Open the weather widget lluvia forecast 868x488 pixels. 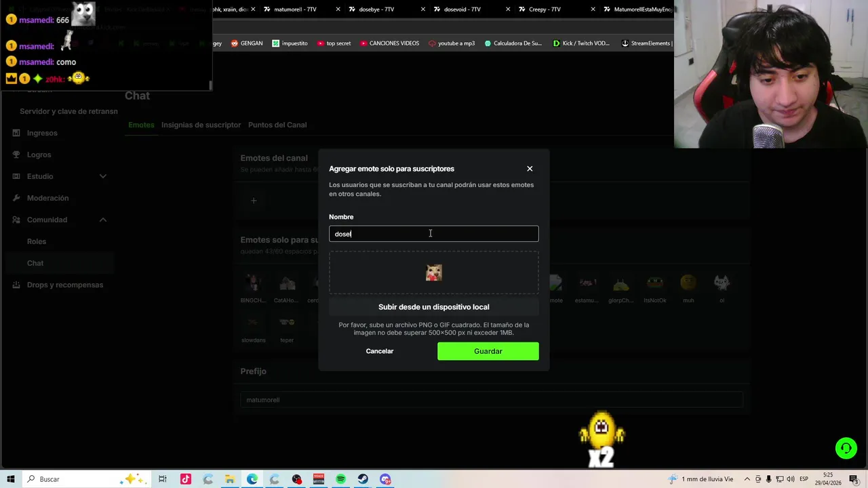pos(701,479)
